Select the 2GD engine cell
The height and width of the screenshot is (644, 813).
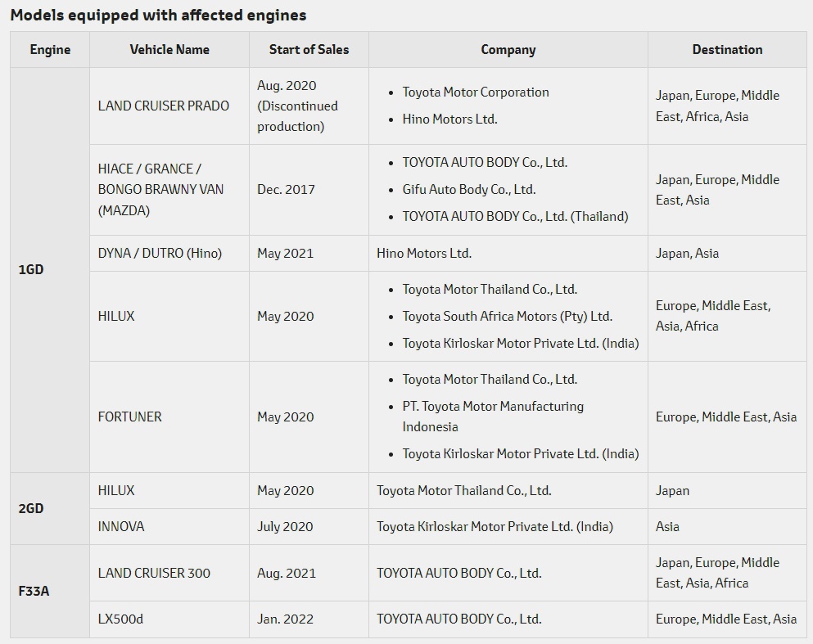[31, 508]
